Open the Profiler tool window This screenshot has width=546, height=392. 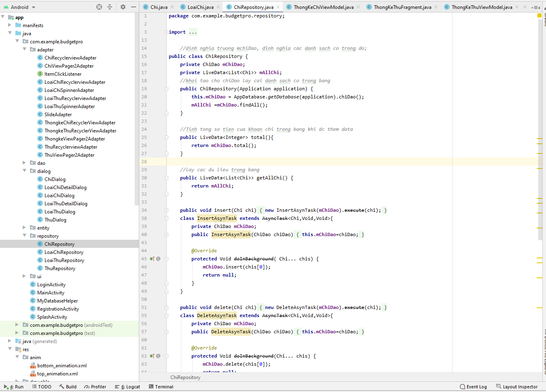click(x=95, y=387)
